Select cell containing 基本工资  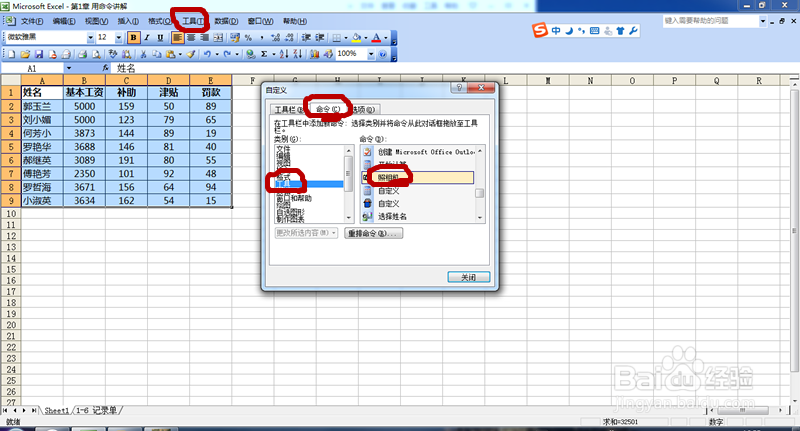[84, 92]
